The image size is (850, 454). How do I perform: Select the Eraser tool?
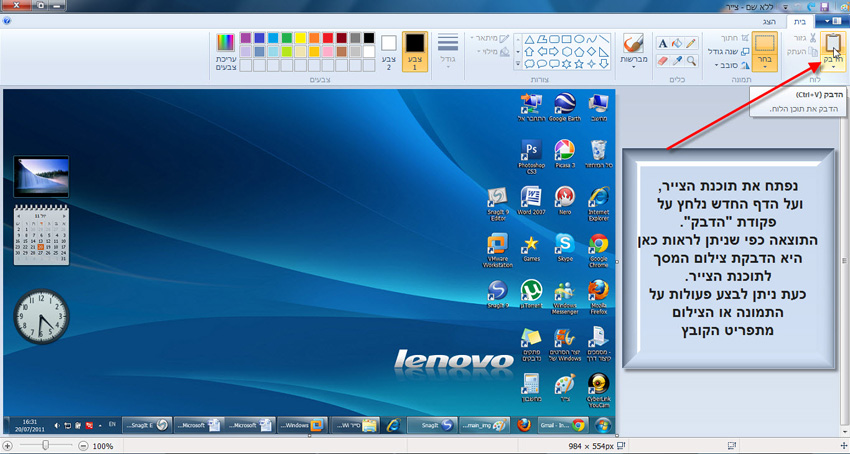[x=663, y=60]
